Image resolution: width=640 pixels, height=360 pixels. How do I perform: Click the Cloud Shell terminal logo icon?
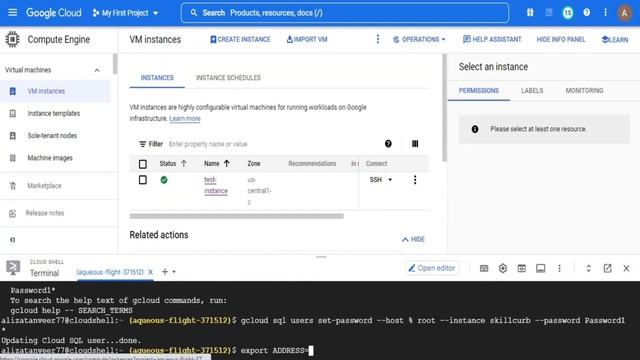click(x=13, y=268)
